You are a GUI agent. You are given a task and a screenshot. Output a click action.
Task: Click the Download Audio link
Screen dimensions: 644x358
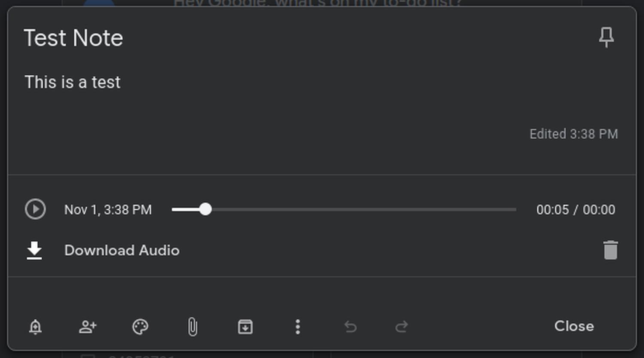click(x=122, y=250)
